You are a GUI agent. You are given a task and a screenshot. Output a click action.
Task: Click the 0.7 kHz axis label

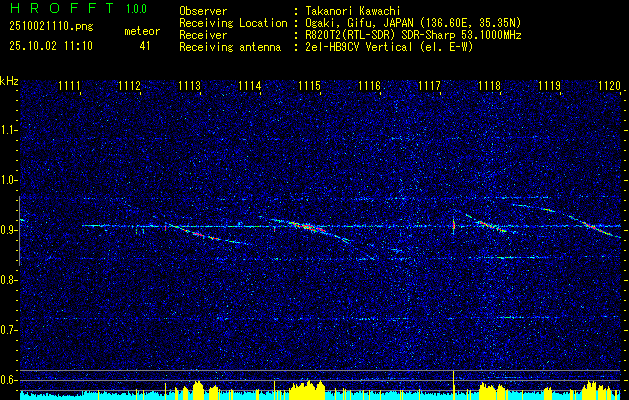[9, 330]
